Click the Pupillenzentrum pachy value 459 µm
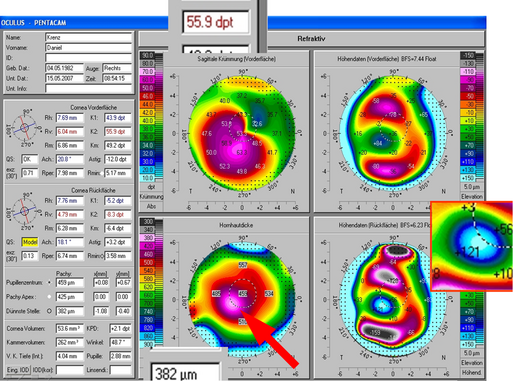This screenshot has height=381, width=513. (x=70, y=283)
